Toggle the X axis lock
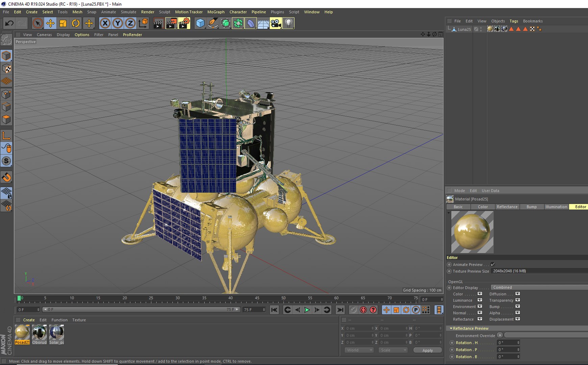This screenshot has height=365, width=588. point(105,23)
